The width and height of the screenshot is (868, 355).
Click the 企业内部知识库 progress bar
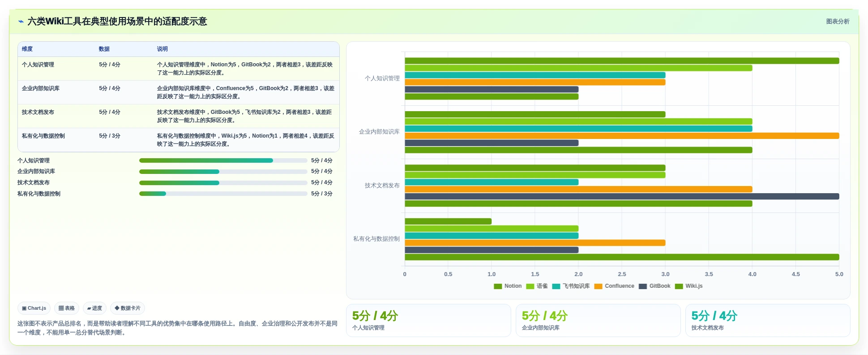point(223,172)
